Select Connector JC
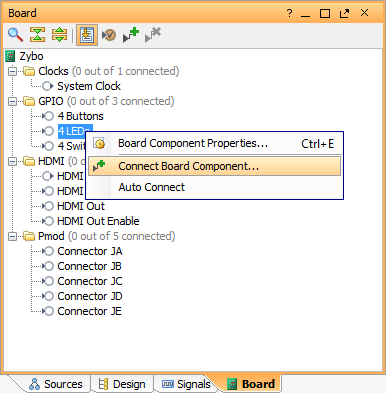Screen dimensions: 386x393 coord(90,281)
